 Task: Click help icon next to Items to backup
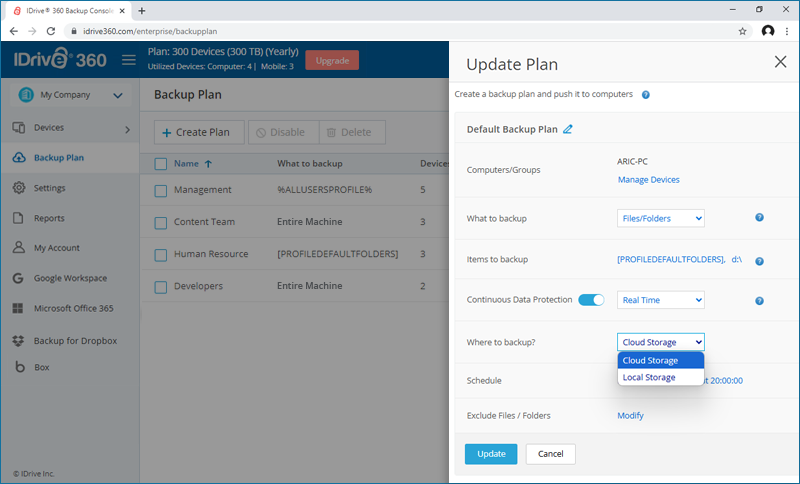[x=759, y=260]
